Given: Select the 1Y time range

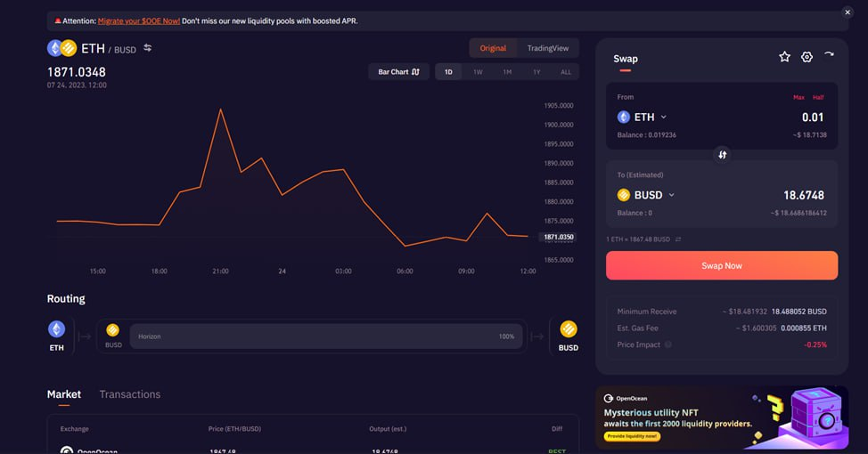Looking at the screenshot, I should pyautogui.click(x=536, y=72).
